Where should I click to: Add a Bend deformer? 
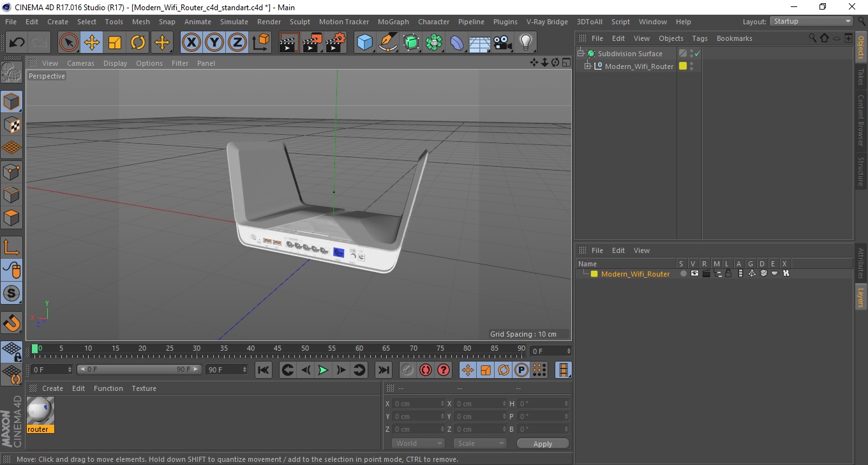(x=458, y=43)
